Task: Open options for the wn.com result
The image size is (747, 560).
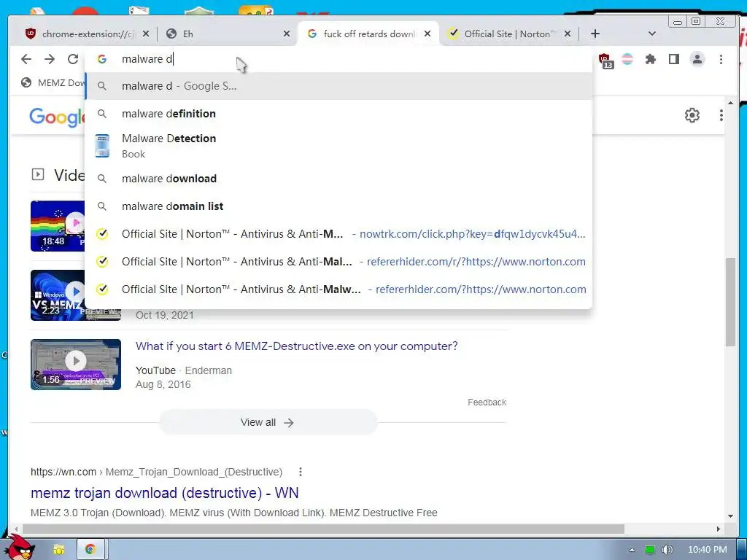Action: coord(300,472)
